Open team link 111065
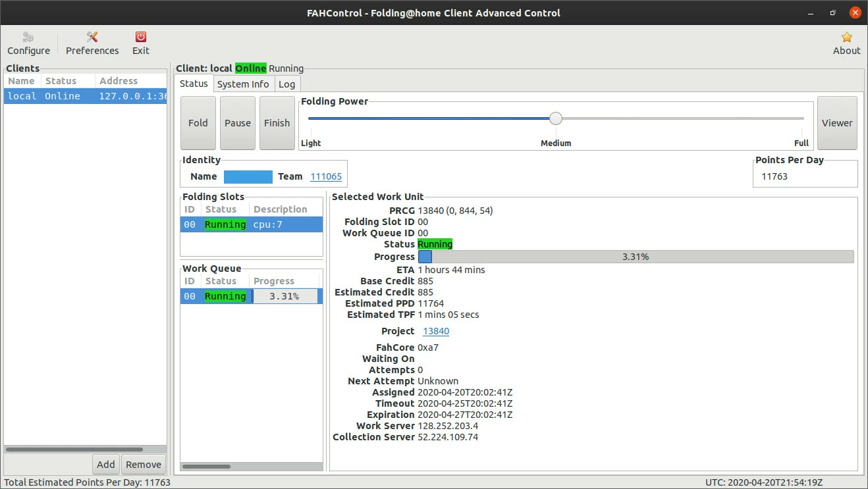The width and height of the screenshot is (868, 489). click(x=326, y=176)
